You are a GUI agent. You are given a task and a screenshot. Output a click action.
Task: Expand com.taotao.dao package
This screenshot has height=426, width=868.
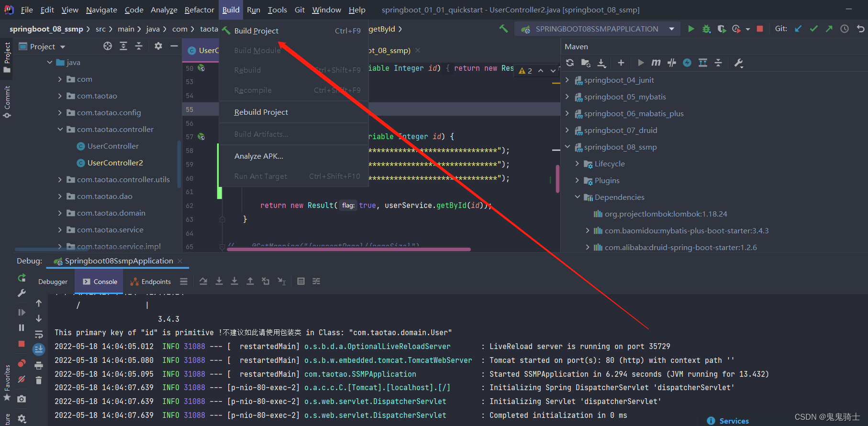(x=60, y=196)
